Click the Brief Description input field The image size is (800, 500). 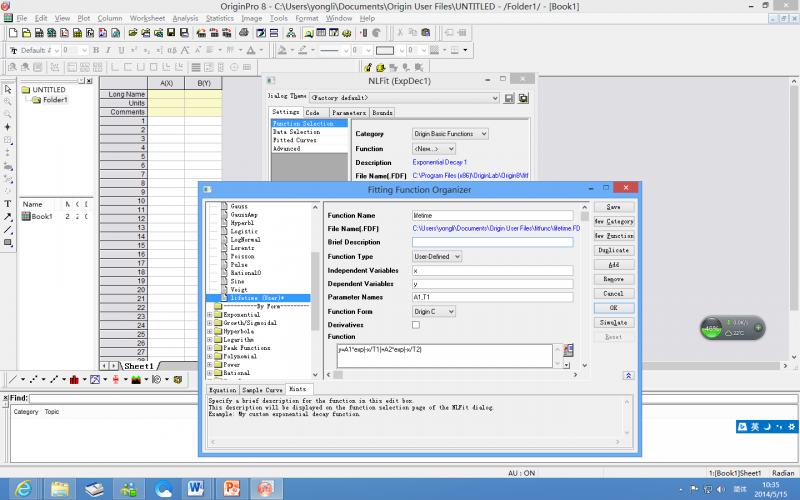click(492, 242)
